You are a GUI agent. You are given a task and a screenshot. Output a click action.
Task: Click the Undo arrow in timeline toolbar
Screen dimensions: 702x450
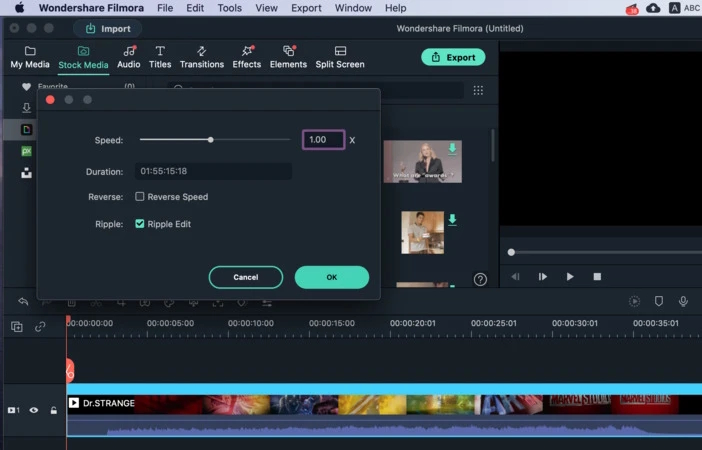tap(23, 301)
